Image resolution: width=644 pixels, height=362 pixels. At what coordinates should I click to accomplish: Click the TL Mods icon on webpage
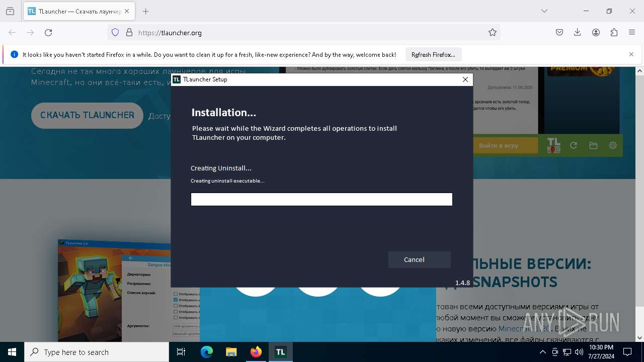pyautogui.click(x=553, y=145)
